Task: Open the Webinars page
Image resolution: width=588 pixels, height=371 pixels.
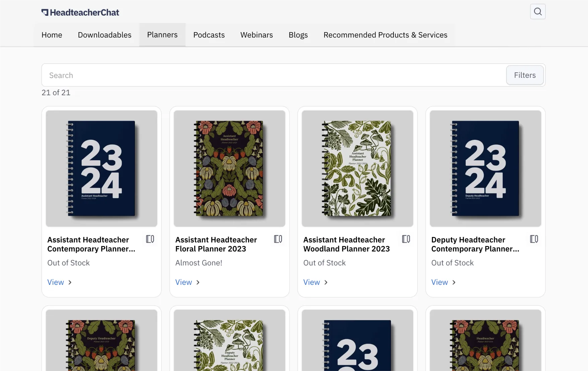Action: point(256,35)
